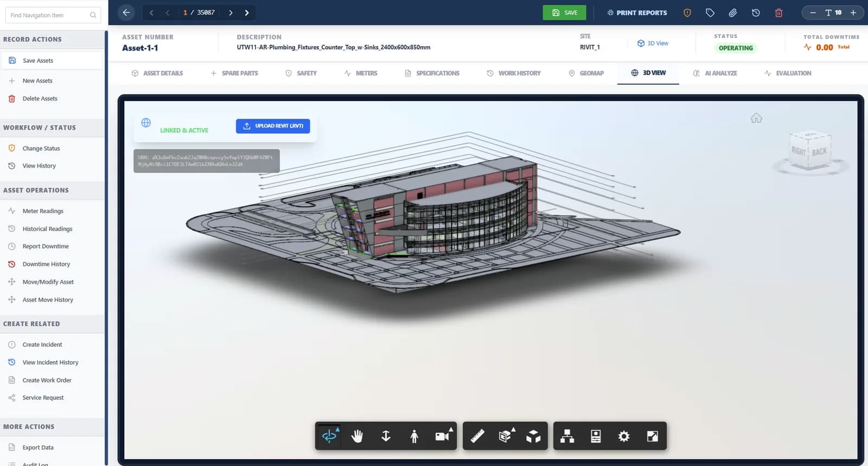Select Create Work Order in sidebar
Viewport: 868px width, 466px height.
(47, 380)
